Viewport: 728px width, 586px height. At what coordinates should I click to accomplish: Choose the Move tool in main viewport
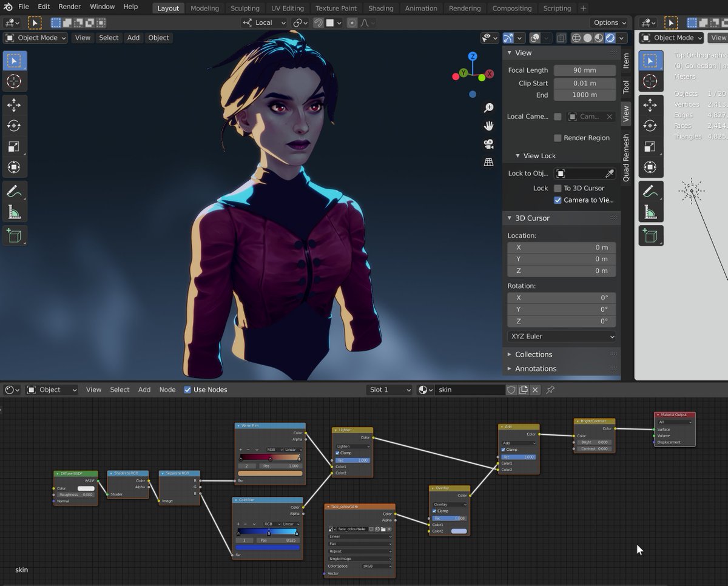(14, 105)
